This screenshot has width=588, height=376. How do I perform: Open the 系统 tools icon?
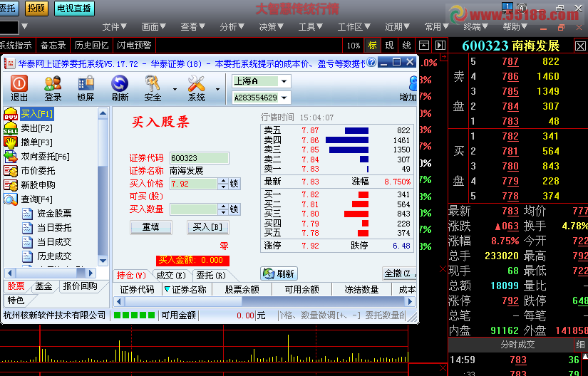[196, 88]
